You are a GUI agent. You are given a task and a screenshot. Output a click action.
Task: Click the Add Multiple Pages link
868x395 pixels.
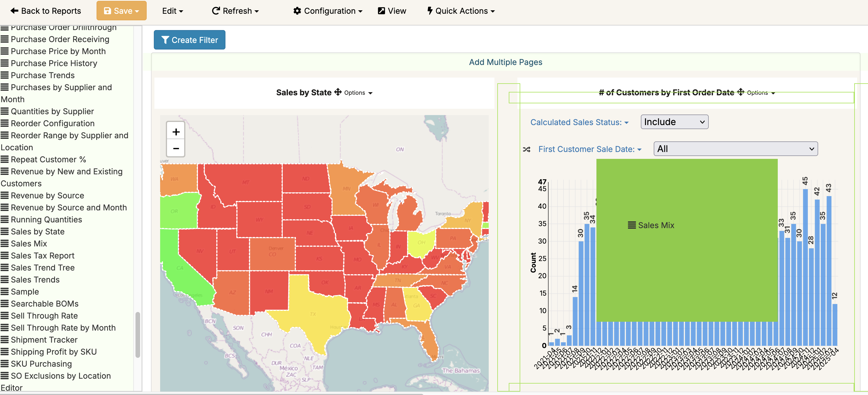point(505,62)
